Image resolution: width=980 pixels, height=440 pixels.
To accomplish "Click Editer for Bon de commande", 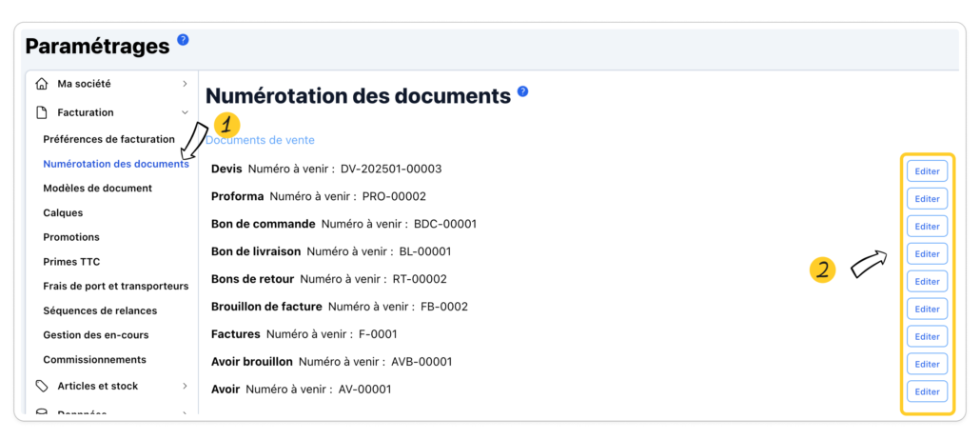I will (926, 227).
